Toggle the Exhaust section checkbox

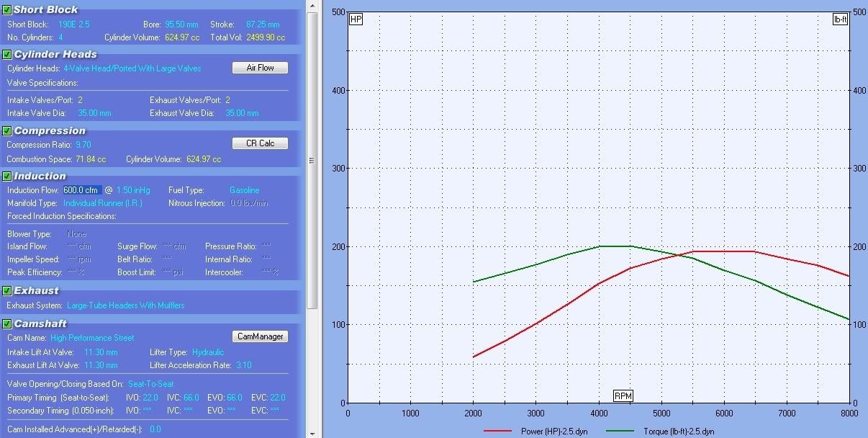click(x=7, y=290)
